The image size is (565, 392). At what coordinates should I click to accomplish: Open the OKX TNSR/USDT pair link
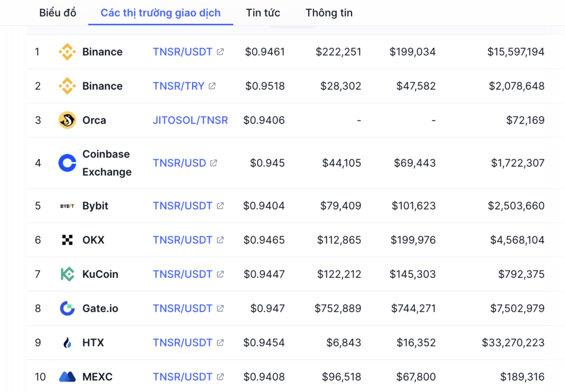(182, 240)
